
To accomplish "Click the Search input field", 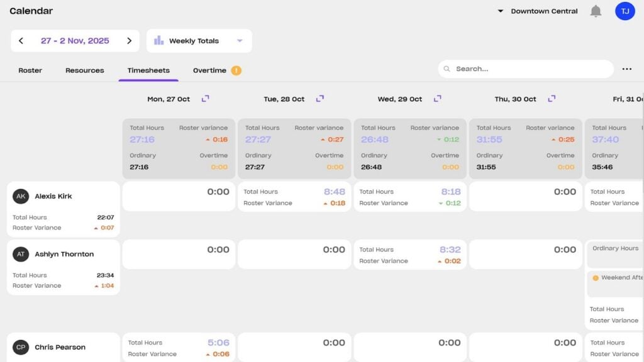I will coord(528,69).
